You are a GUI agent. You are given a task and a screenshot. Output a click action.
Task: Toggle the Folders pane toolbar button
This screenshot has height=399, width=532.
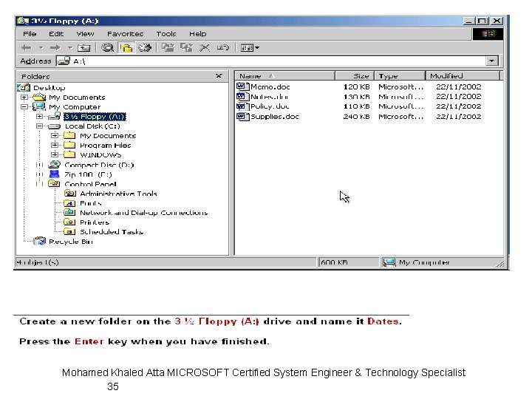pos(126,48)
